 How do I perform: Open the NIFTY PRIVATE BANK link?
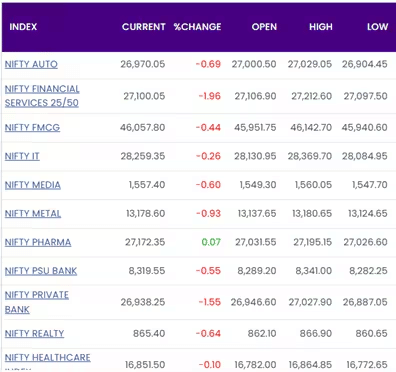37,302
